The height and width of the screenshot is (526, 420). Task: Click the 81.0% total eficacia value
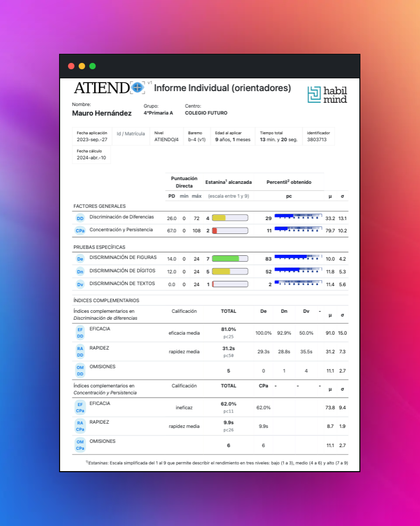tap(228, 329)
